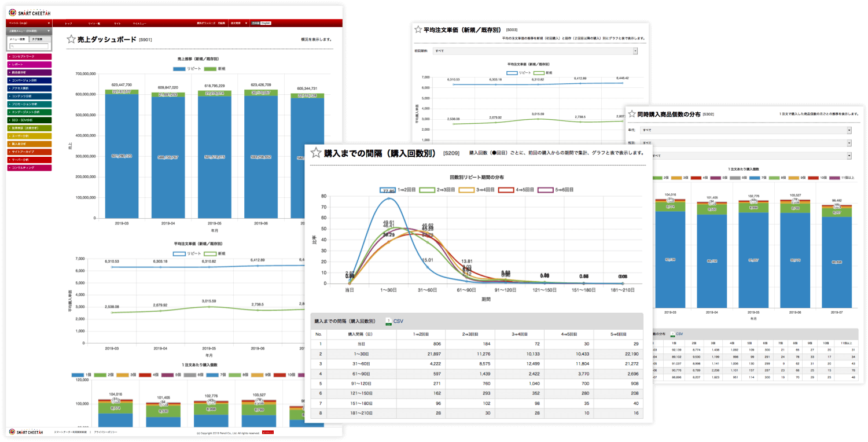Expand the コンサルティング sidebar menu

30,168
